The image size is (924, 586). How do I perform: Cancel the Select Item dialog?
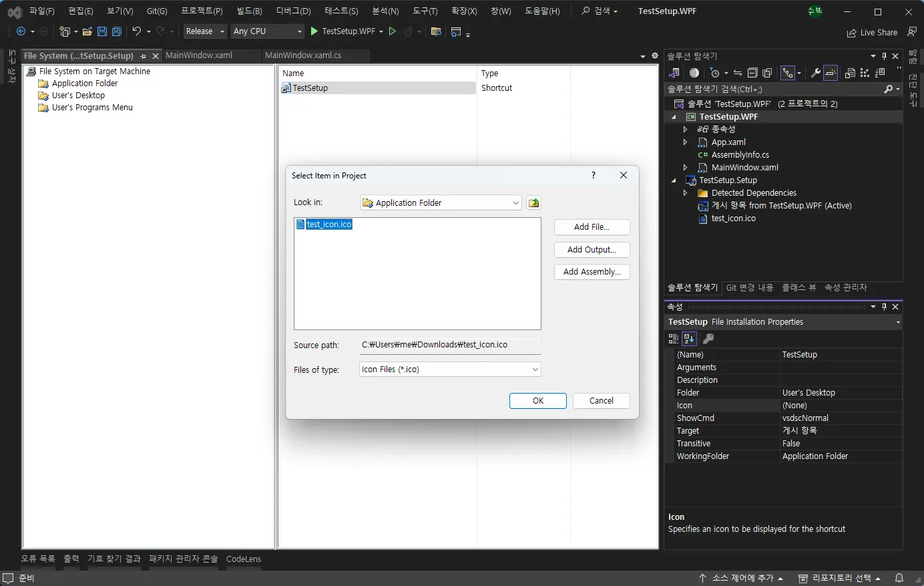tap(602, 401)
